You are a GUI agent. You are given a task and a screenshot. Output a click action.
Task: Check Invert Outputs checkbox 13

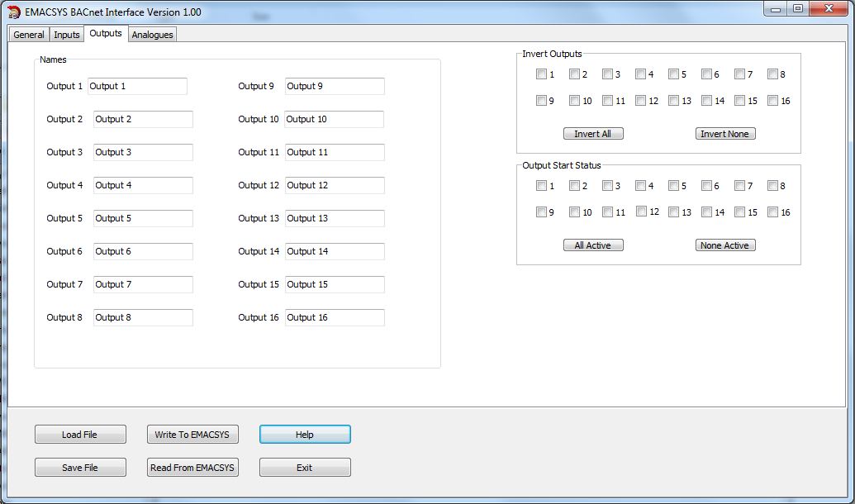[x=673, y=101]
